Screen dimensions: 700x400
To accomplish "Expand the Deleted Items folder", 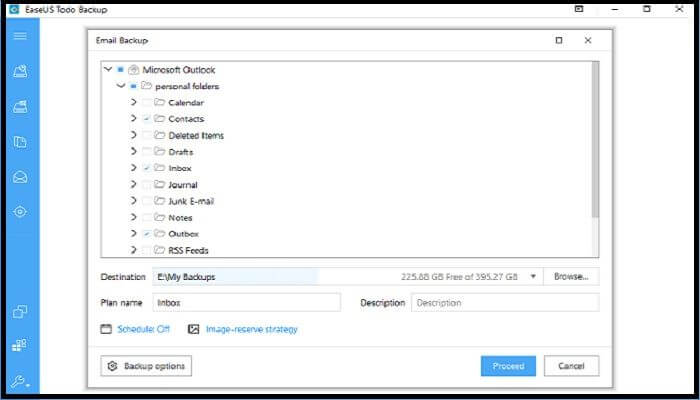I will point(133,135).
